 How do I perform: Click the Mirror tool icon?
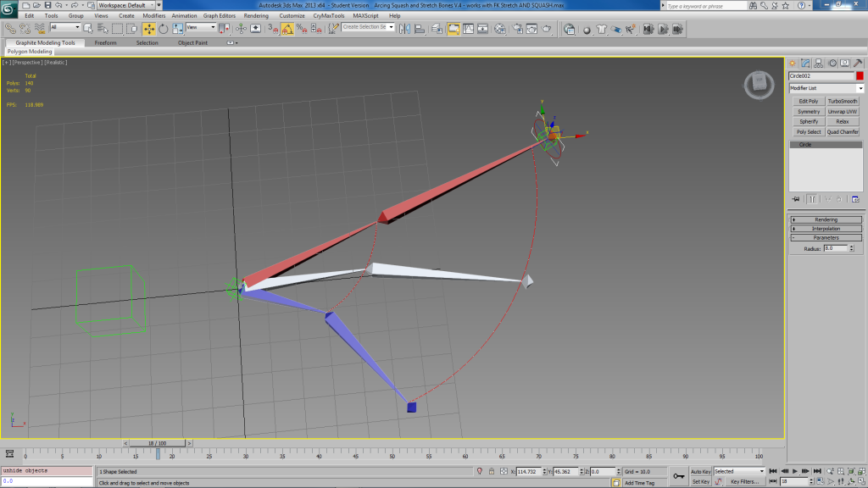tap(403, 28)
